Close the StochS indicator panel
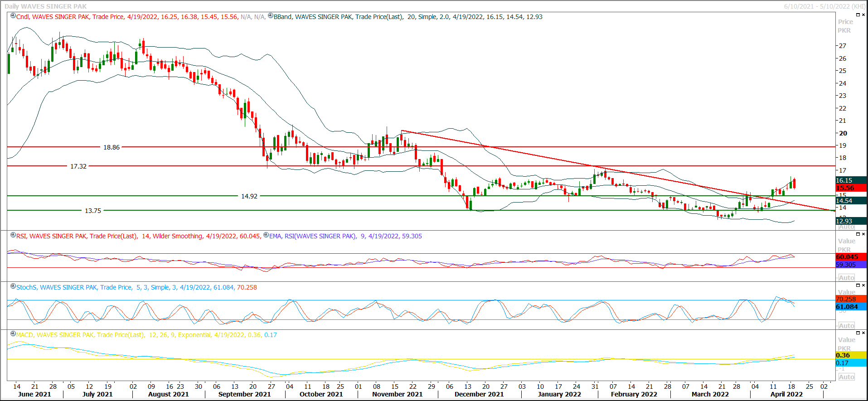The image size is (868, 401). pyautogui.click(x=863, y=285)
